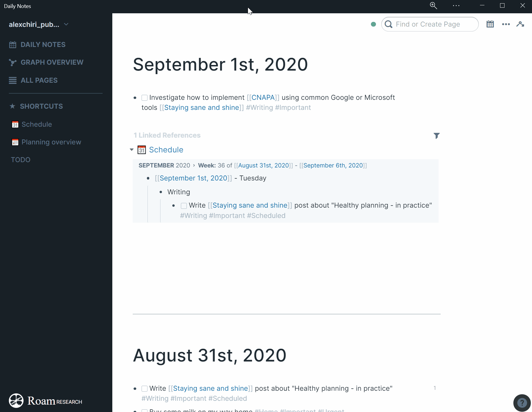Open the three-dot page options menu
The image size is (532, 412).
[506, 24]
